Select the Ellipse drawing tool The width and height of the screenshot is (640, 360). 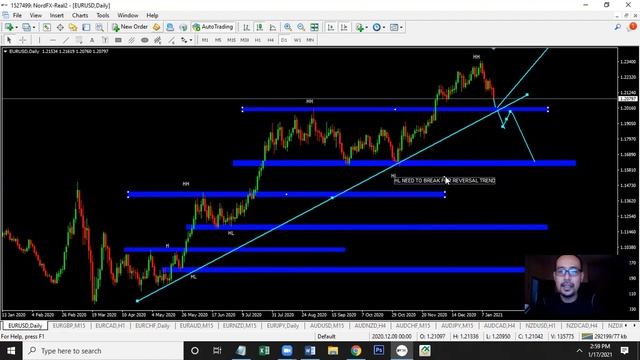pyautogui.click(x=144, y=40)
